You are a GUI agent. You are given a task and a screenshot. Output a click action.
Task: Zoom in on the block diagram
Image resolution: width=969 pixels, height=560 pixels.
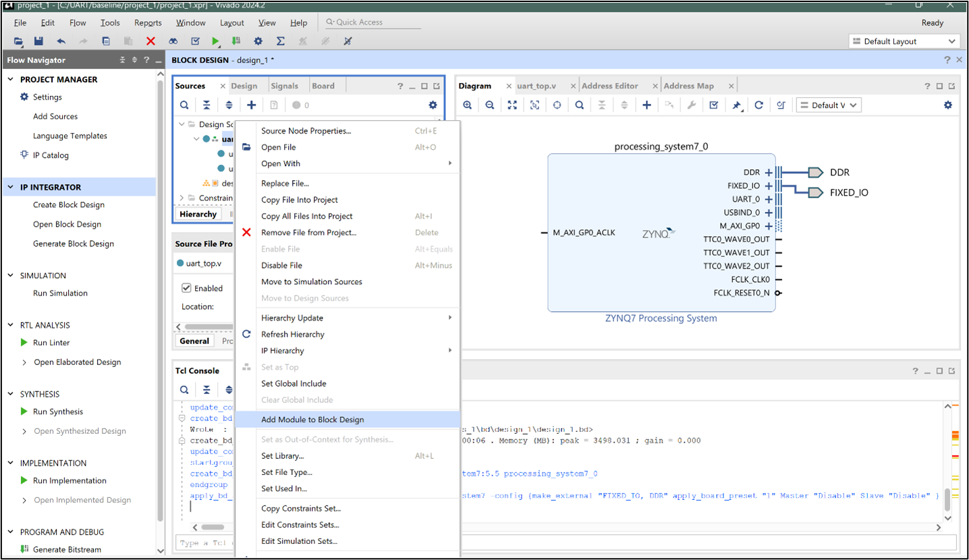468,105
